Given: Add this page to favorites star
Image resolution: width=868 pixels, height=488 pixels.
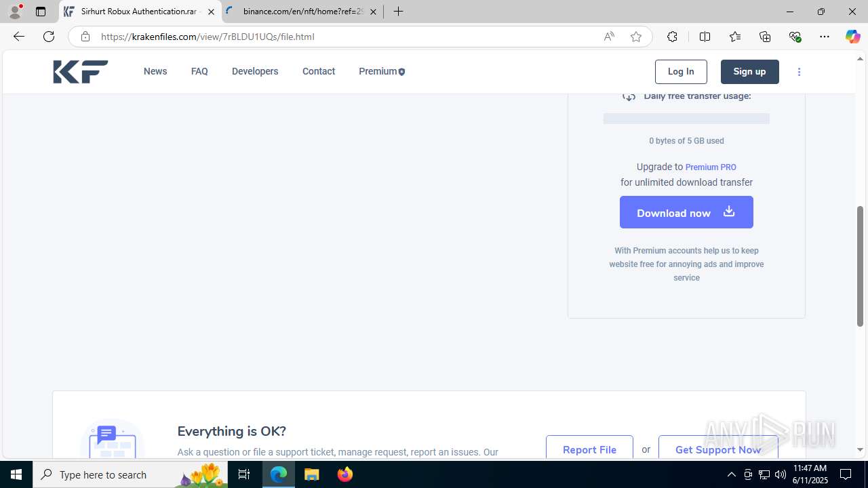Looking at the screenshot, I should [636, 37].
